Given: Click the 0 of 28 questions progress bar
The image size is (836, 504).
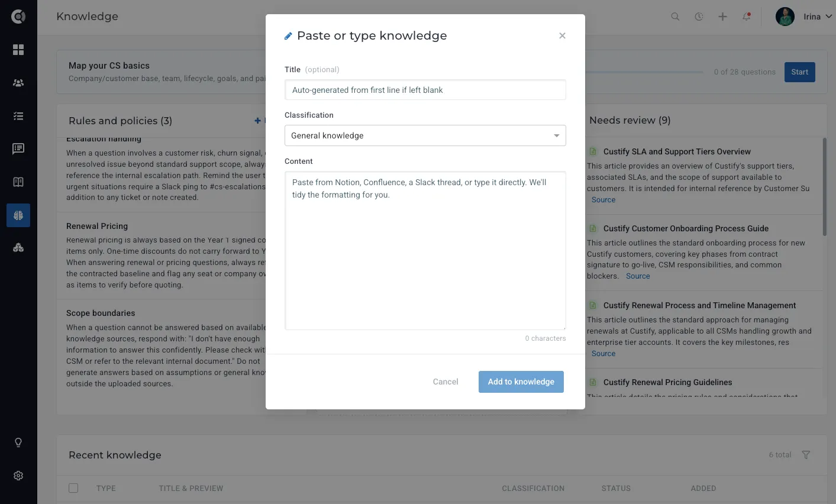Looking at the screenshot, I should point(644,72).
